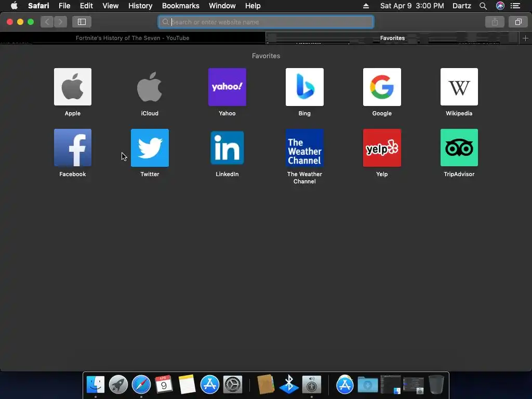Open VoiceOver Utility in the Dock
Viewport: 532px width, 399px height.
[312, 384]
